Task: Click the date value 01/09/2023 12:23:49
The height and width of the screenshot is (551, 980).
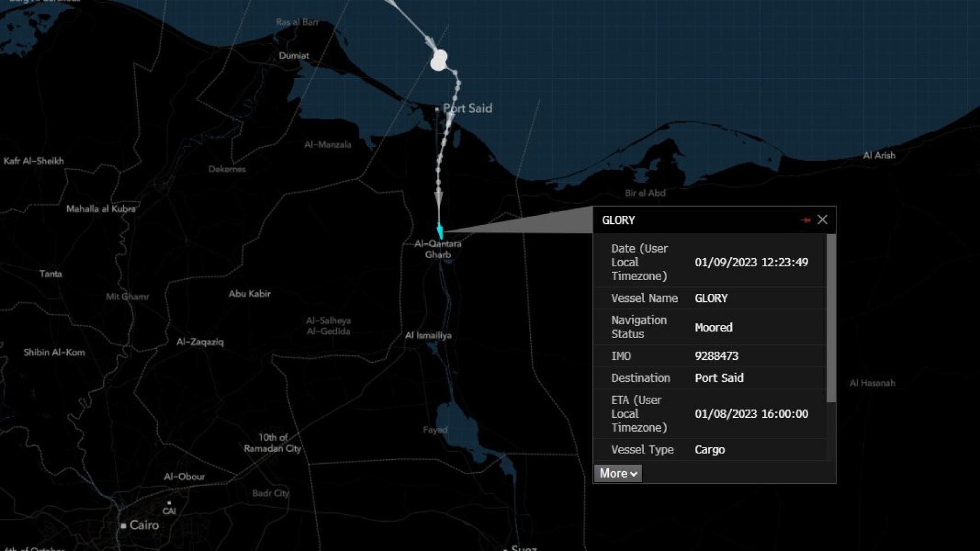Action: 751,262
